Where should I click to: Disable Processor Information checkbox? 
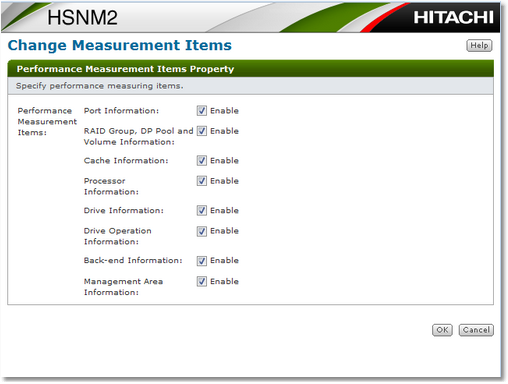(201, 181)
